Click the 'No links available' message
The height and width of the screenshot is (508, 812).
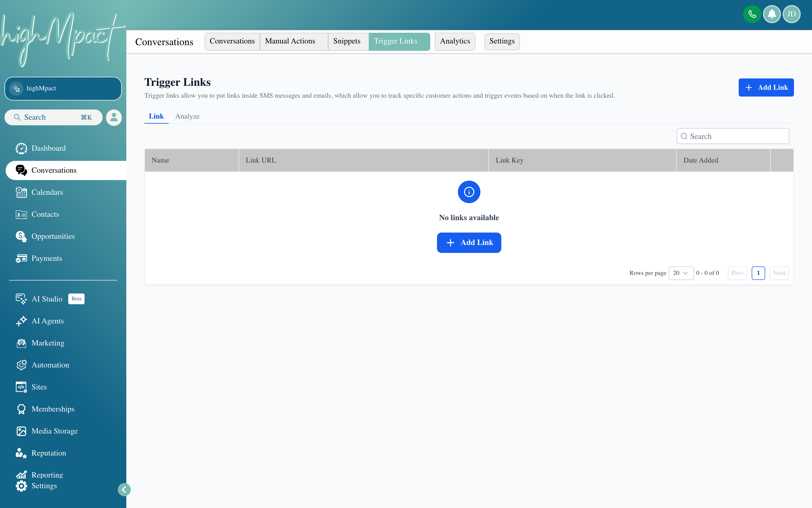[469, 218]
